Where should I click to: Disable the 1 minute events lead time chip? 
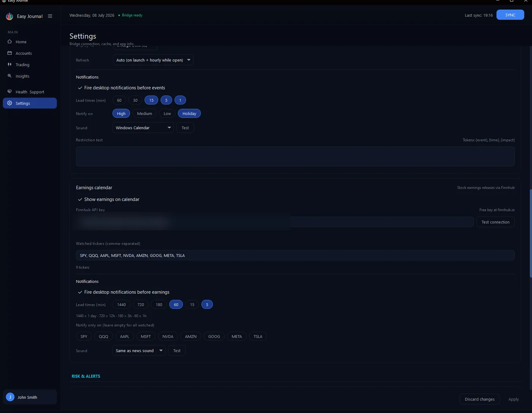click(x=180, y=100)
